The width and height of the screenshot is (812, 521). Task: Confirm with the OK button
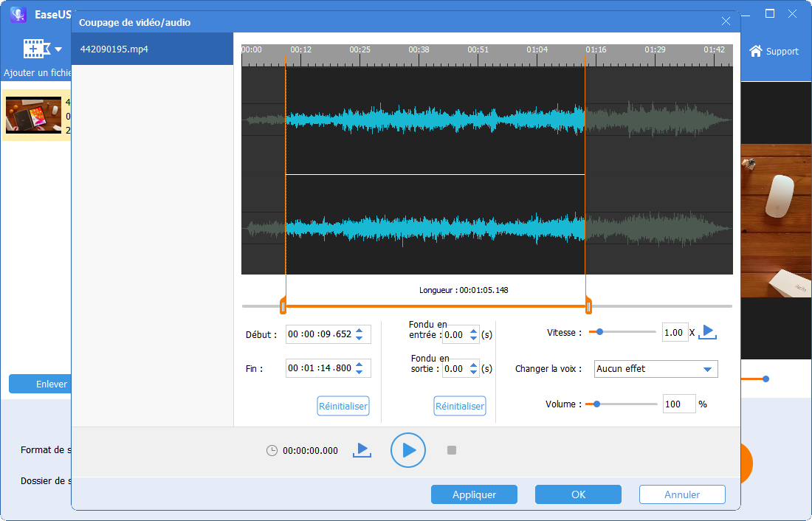(x=578, y=494)
